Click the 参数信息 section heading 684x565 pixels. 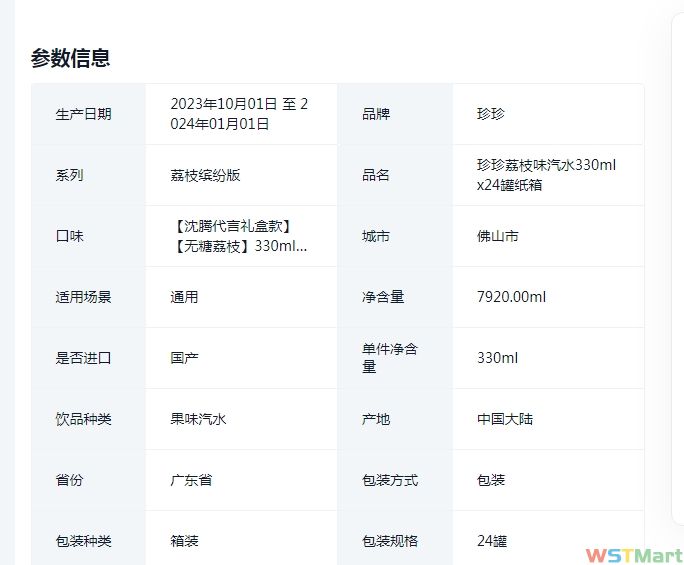(x=70, y=58)
